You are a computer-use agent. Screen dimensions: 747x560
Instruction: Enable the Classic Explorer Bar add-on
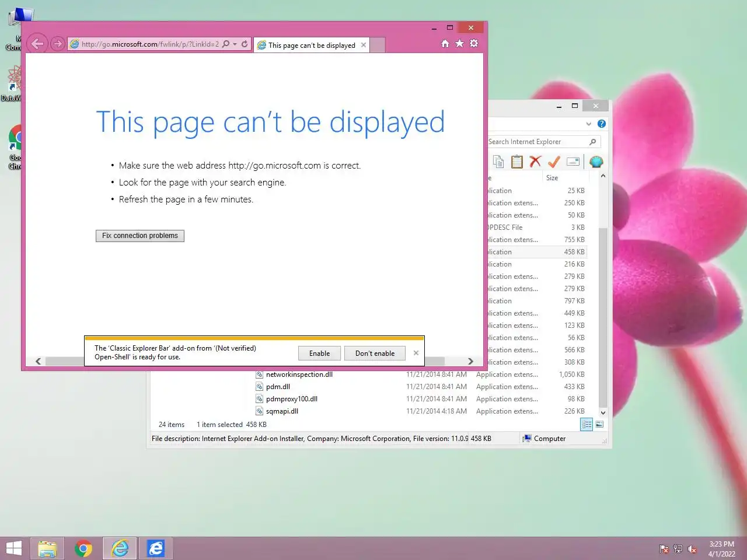pyautogui.click(x=319, y=353)
